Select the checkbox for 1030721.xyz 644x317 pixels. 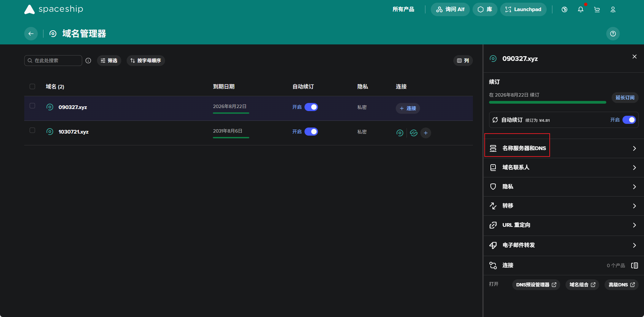coord(32,130)
